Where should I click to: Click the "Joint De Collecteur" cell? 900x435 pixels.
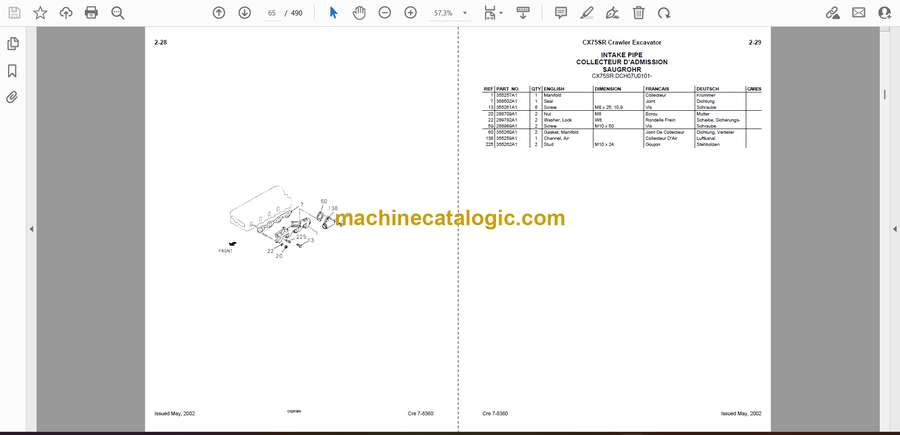click(x=665, y=132)
